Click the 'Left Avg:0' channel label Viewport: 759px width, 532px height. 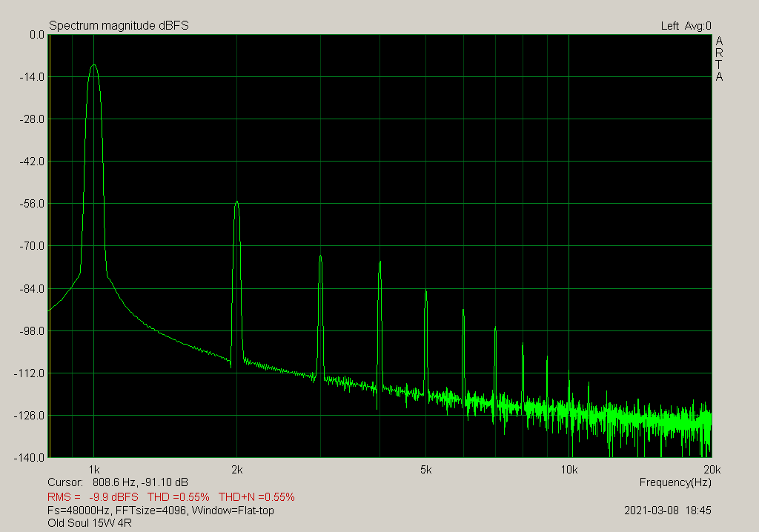click(x=686, y=26)
